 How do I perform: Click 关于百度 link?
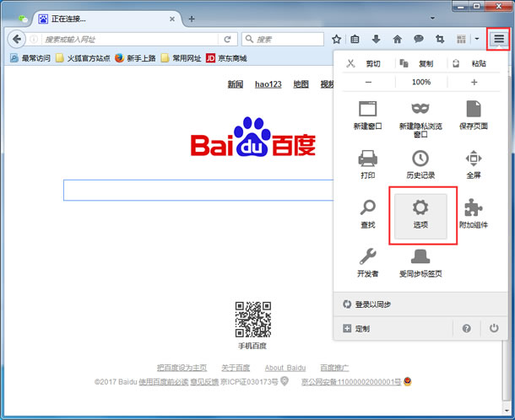[x=236, y=368]
